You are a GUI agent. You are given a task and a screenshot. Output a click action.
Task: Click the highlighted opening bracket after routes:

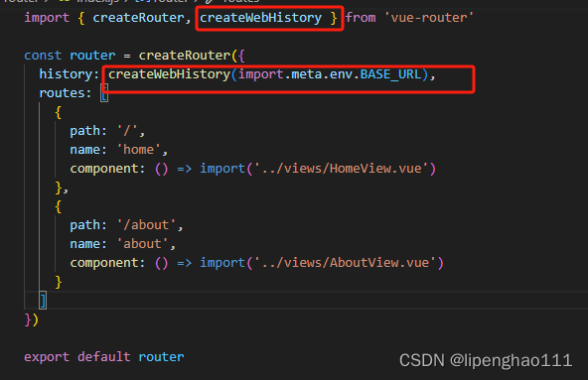104,93
